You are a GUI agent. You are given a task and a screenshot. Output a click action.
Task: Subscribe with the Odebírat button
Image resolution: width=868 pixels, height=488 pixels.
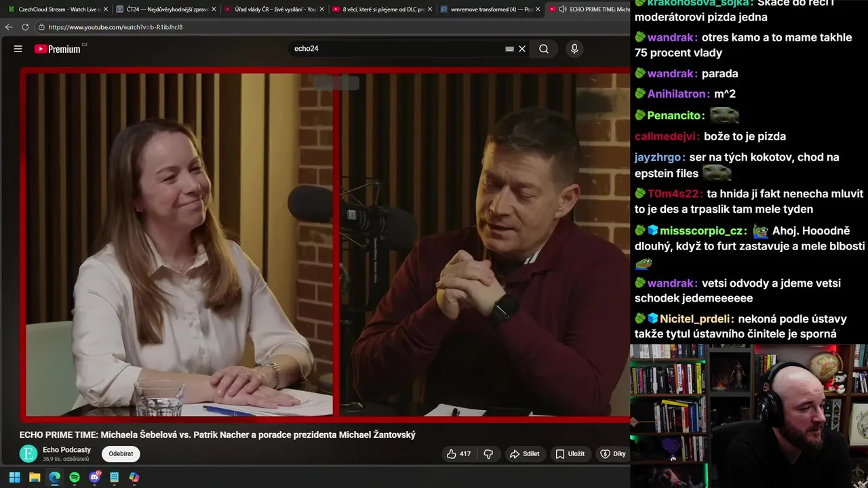point(121,454)
